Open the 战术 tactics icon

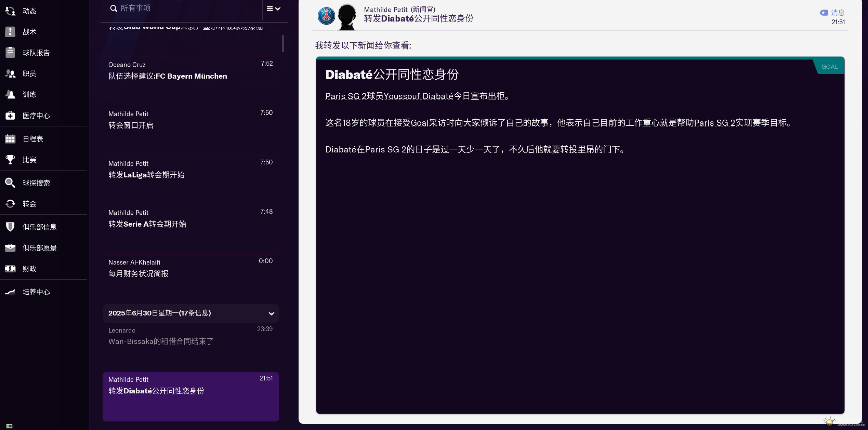tap(10, 32)
